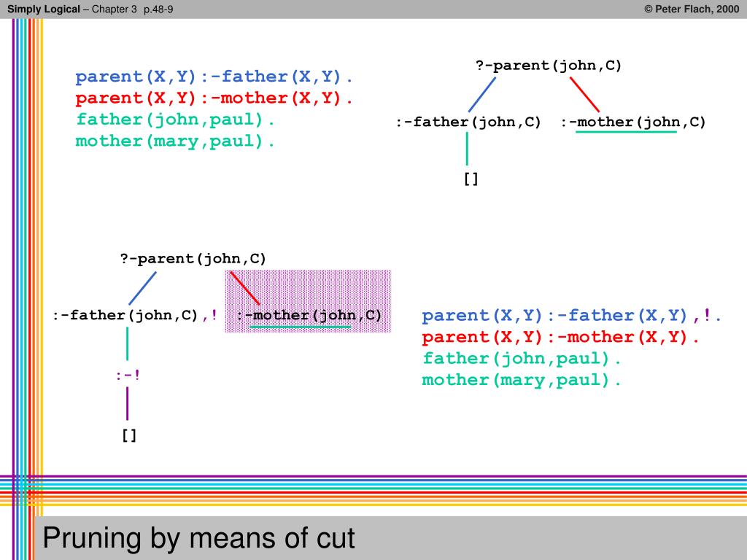Select red "parent(X,Y):-mother(X,Y)." in upper program listing

214,98
